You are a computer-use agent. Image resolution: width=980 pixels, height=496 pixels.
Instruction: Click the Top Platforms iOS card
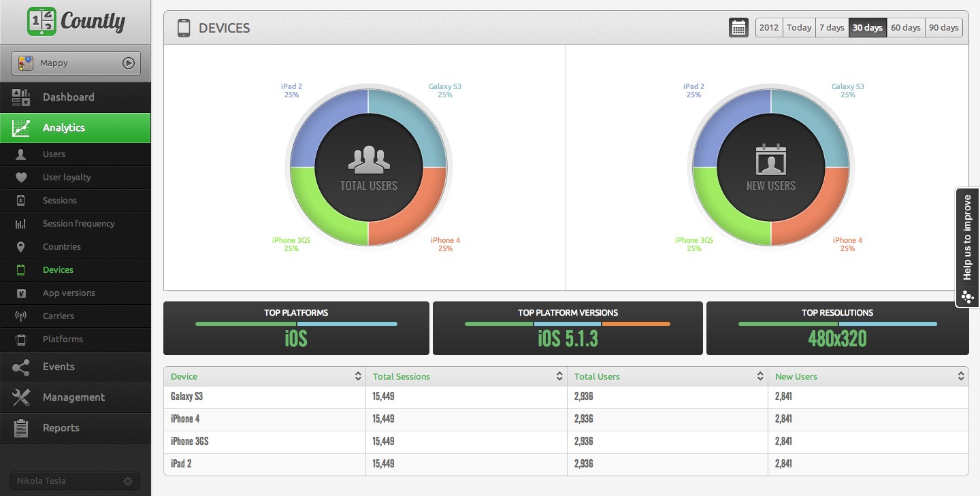point(296,329)
